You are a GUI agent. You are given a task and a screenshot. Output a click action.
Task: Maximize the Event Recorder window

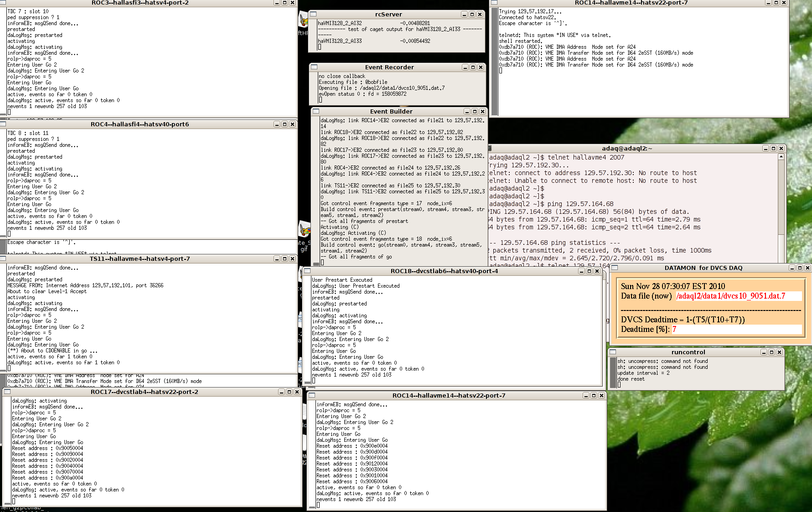coord(473,67)
